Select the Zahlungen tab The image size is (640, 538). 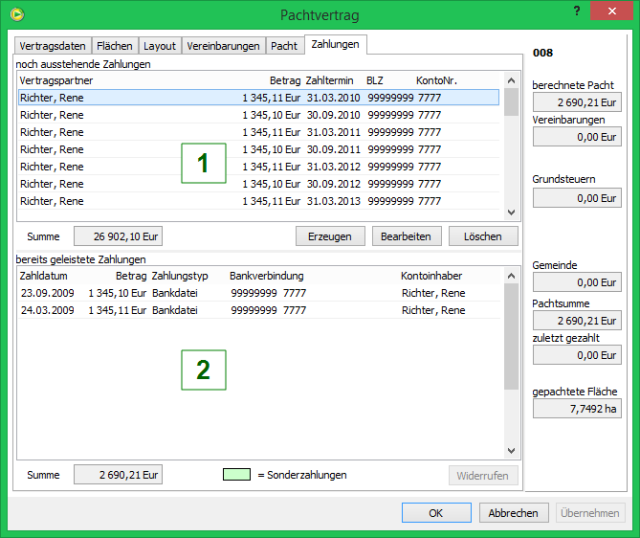tap(336, 44)
